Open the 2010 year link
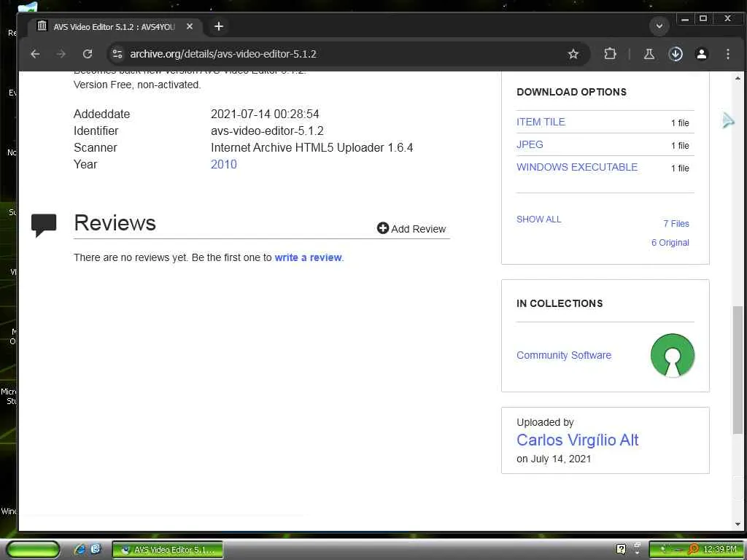This screenshot has width=747, height=560. click(x=223, y=164)
